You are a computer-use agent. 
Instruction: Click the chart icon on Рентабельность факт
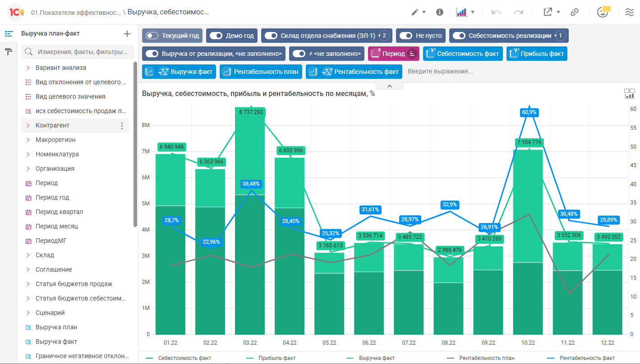point(313,72)
